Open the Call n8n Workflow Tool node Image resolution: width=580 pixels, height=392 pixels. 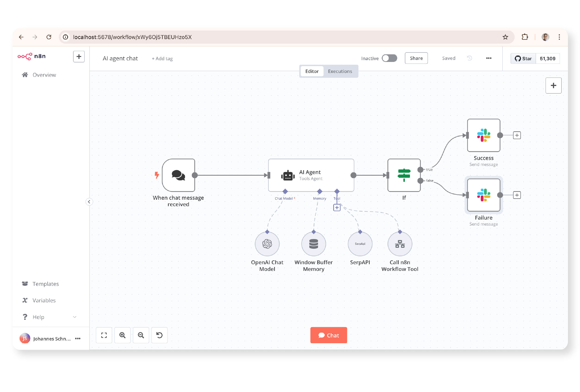pos(400,244)
